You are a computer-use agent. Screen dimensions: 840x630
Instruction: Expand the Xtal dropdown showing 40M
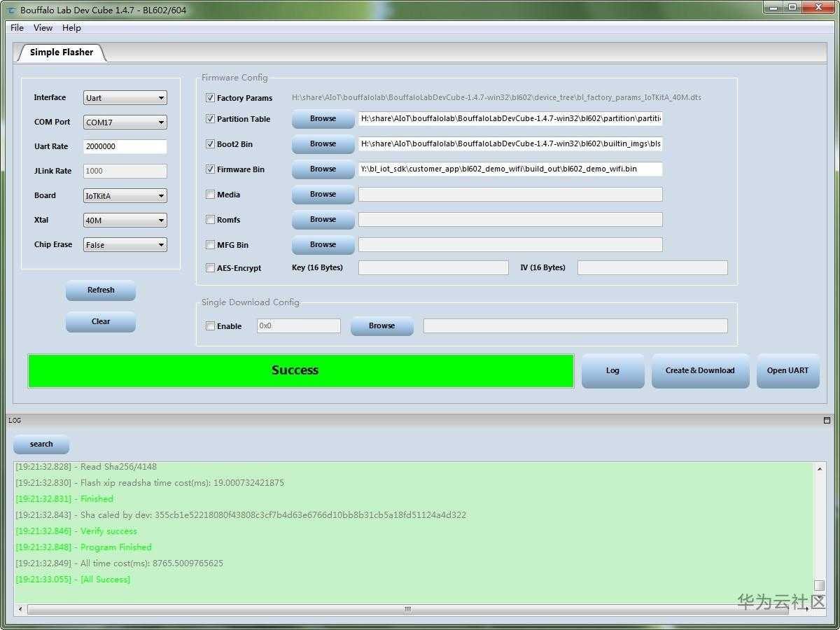coord(125,220)
